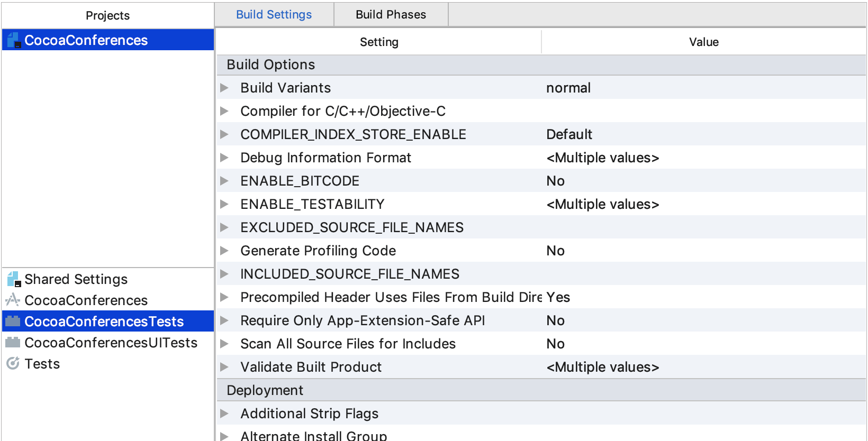
Task: Select CocoaConferences project in Projects list
Action: click(108, 40)
